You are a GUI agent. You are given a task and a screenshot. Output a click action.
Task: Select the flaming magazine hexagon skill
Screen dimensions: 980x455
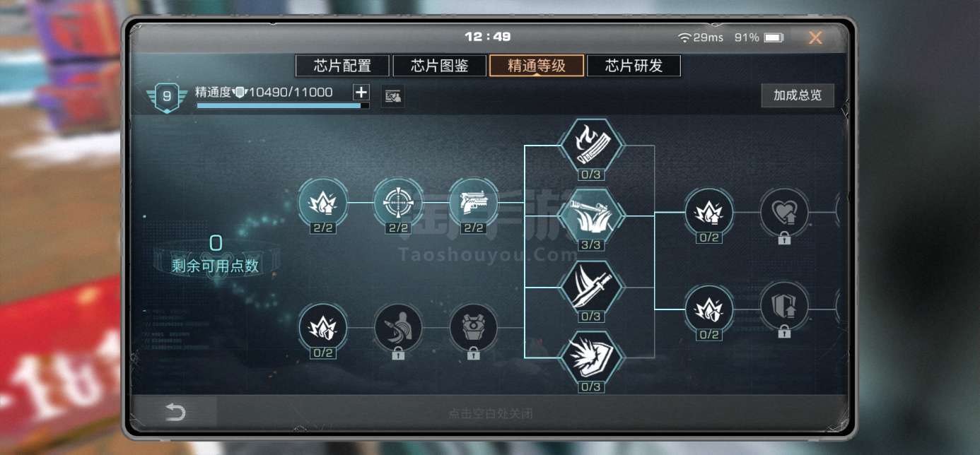click(590, 145)
